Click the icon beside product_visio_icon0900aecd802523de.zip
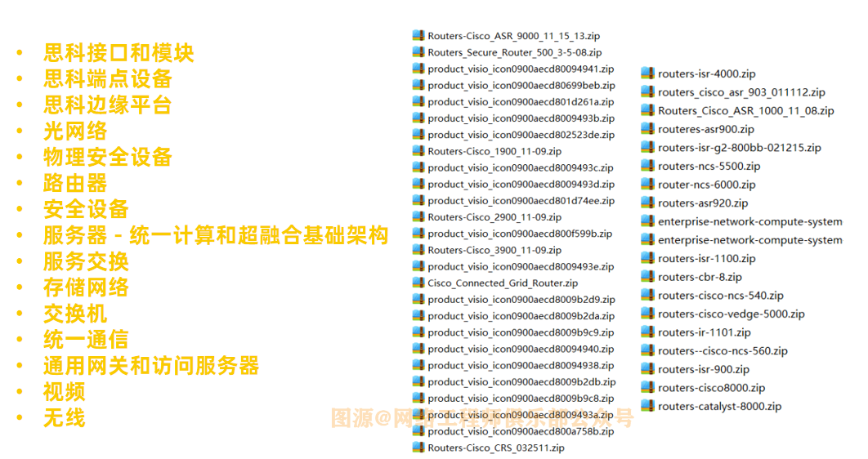The image size is (868, 459). [418, 135]
